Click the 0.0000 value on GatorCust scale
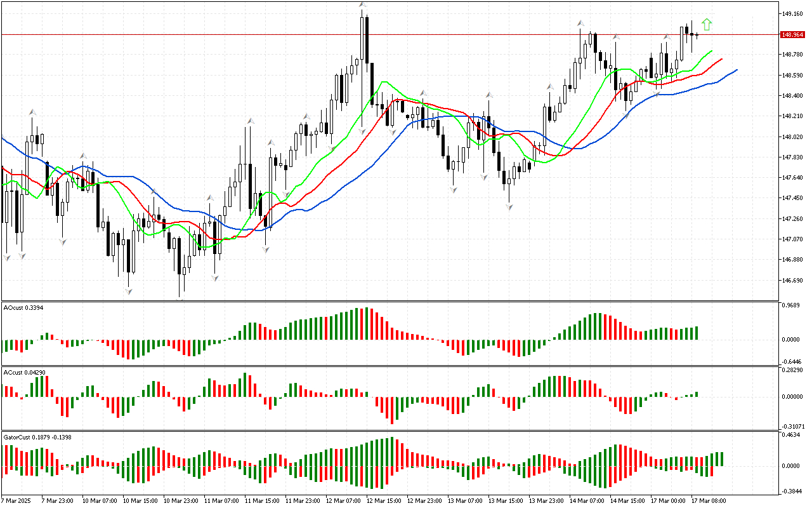The image size is (812, 508). click(790, 465)
